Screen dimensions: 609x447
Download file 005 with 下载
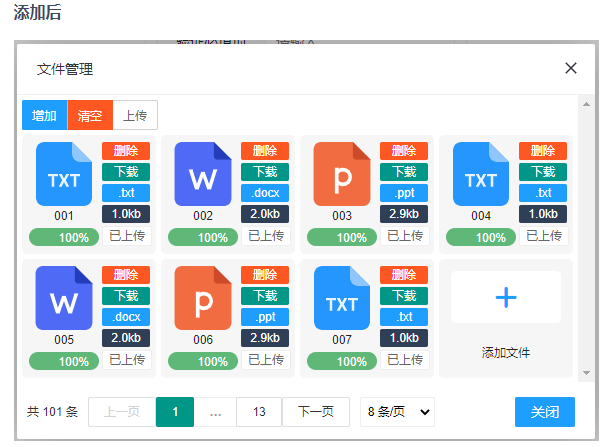[126, 296]
